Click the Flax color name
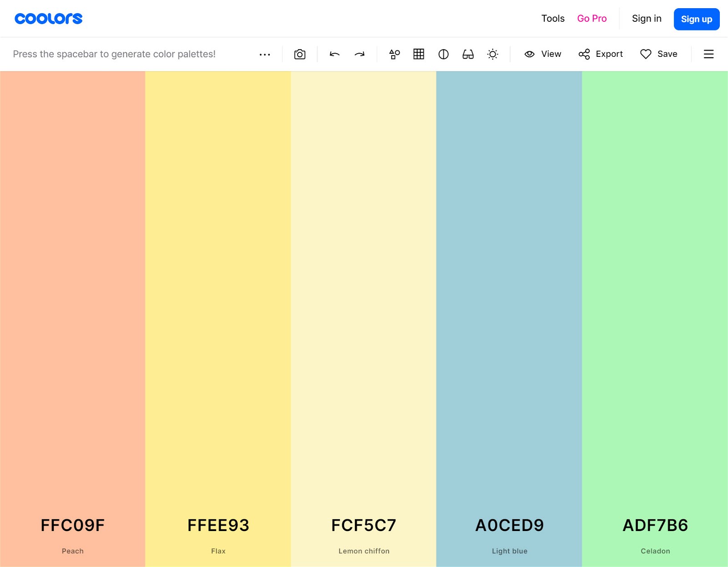 218,551
